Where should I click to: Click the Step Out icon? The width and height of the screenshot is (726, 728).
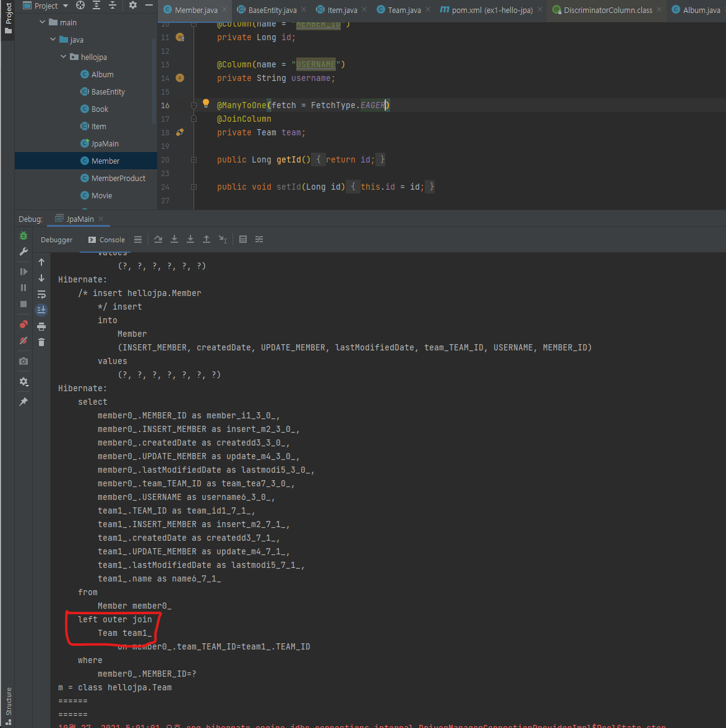pos(206,239)
